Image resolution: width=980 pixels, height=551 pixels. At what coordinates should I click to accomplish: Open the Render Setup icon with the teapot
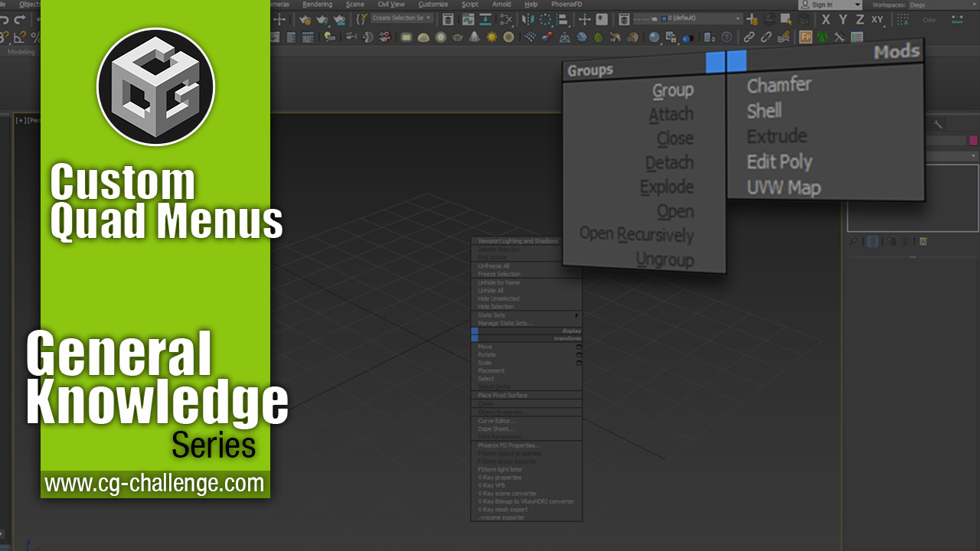[305, 20]
